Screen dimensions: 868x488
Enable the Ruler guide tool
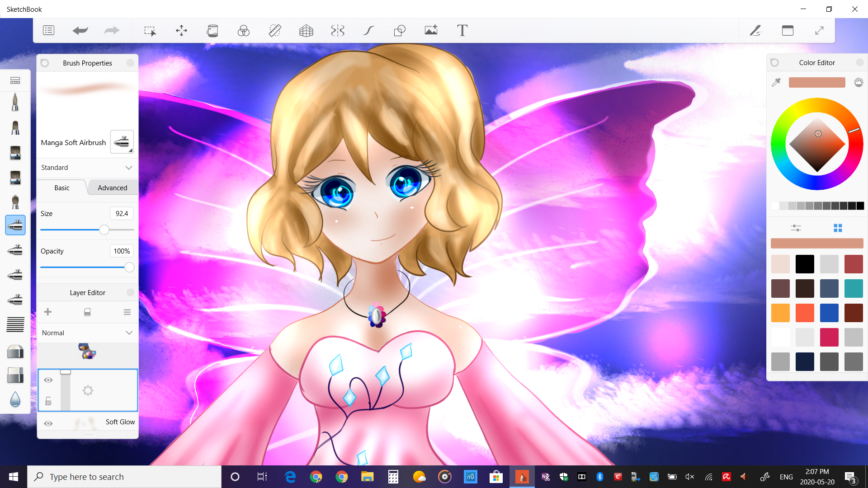tap(275, 30)
